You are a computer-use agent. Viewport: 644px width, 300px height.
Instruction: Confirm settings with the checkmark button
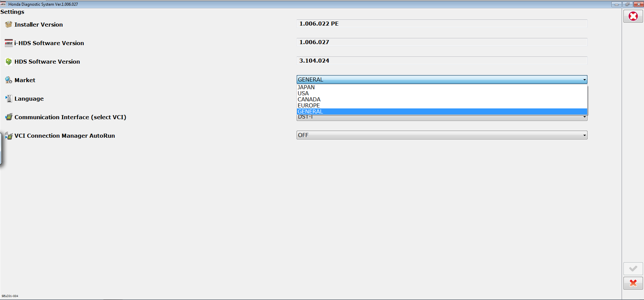633,268
